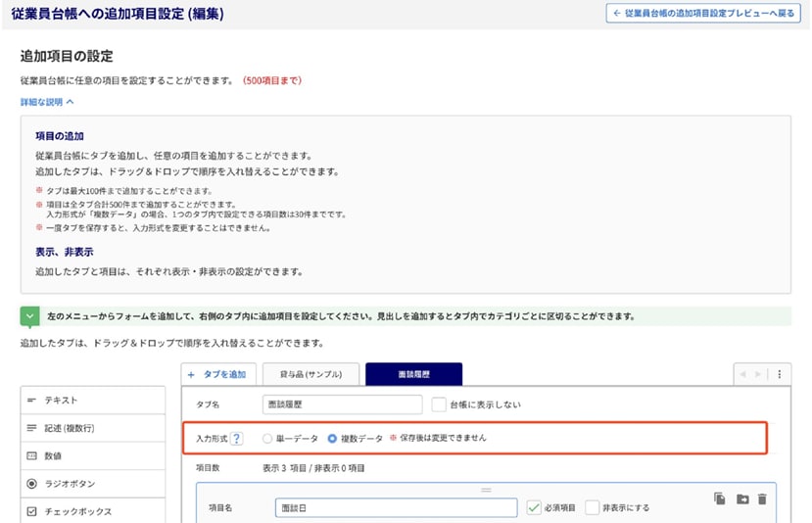Edit the タブ名 input field

(342, 404)
